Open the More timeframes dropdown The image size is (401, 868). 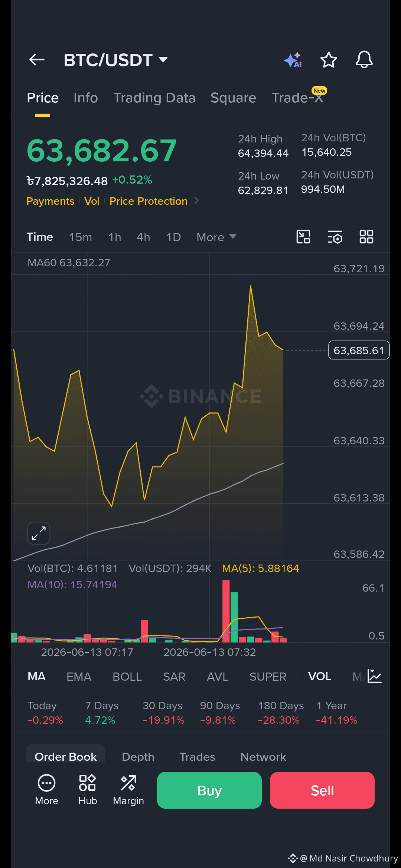click(x=216, y=237)
